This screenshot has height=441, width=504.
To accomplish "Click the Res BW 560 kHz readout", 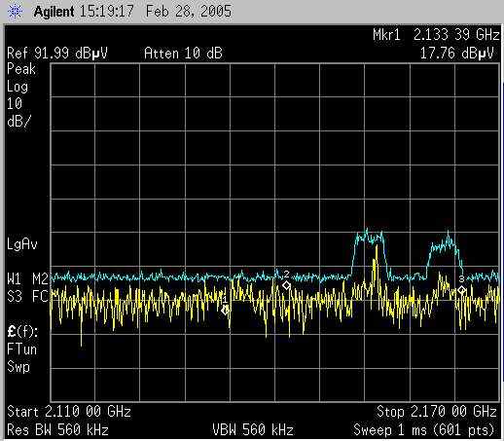I will point(57,430).
